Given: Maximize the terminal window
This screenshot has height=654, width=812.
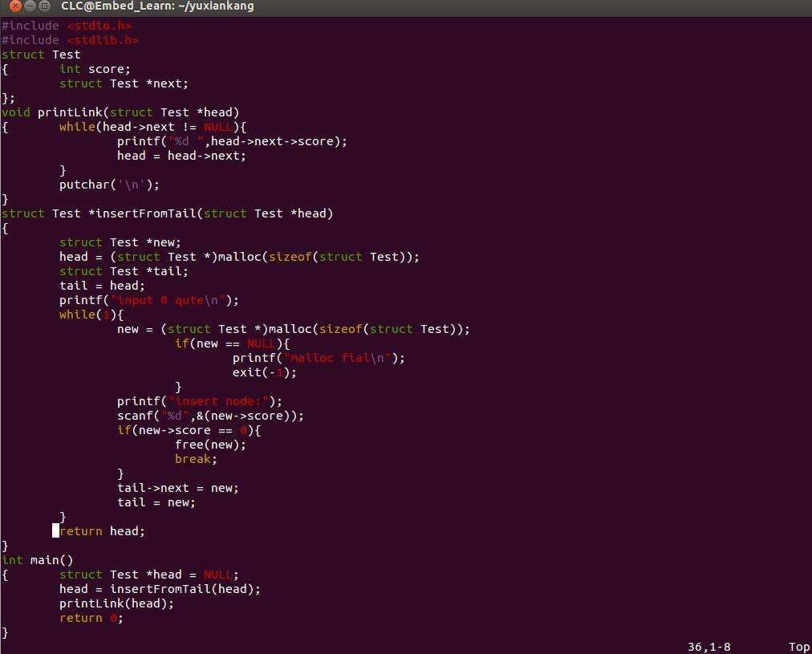Looking at the screenshot, I should (x=44, y=6).
